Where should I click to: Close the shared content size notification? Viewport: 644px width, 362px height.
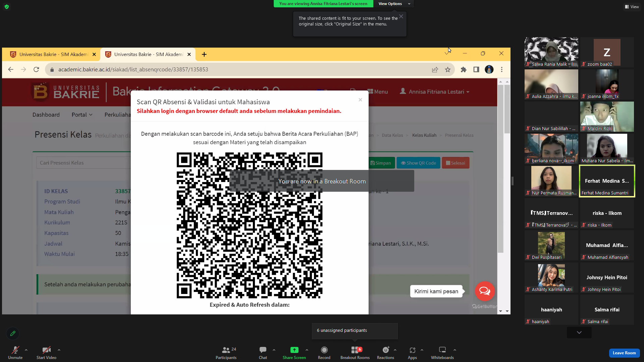(401, 16)
